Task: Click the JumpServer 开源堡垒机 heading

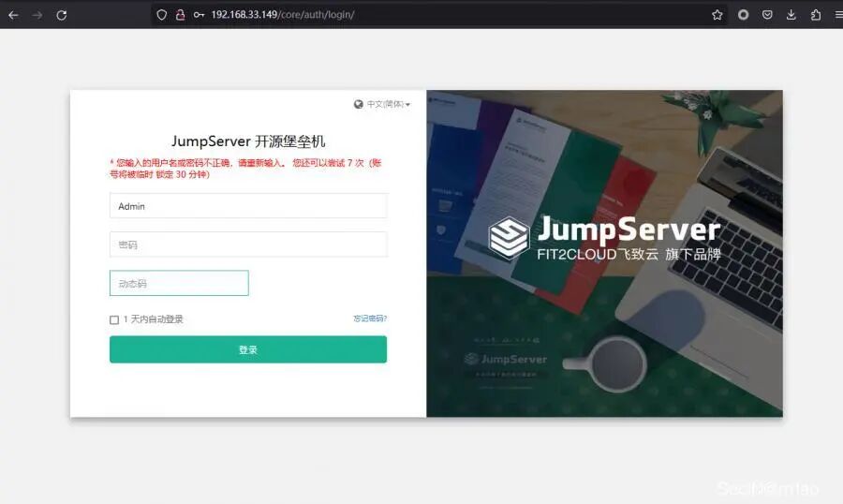Action: (x=248, y=141)
